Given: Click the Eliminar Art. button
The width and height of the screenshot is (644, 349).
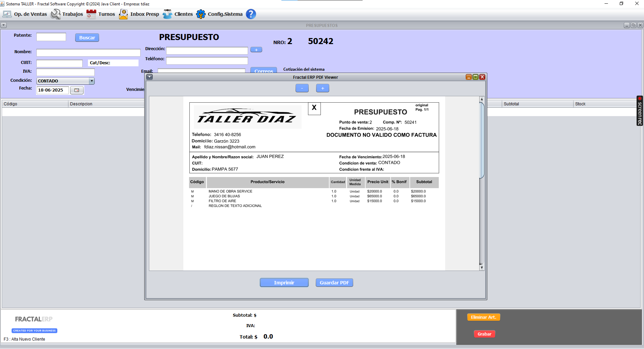Looking at the screenshot, I should pyautogui.click(x=484, y=317).
